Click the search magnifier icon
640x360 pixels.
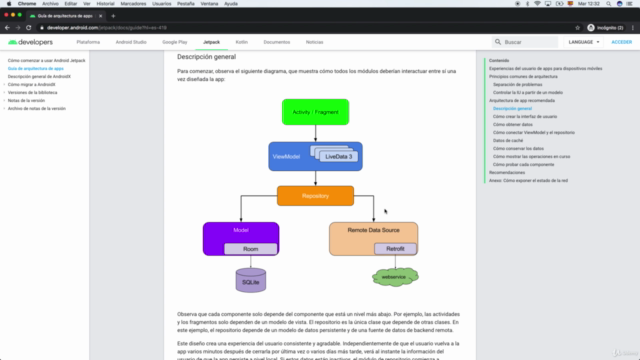click(x=498, y=42)
